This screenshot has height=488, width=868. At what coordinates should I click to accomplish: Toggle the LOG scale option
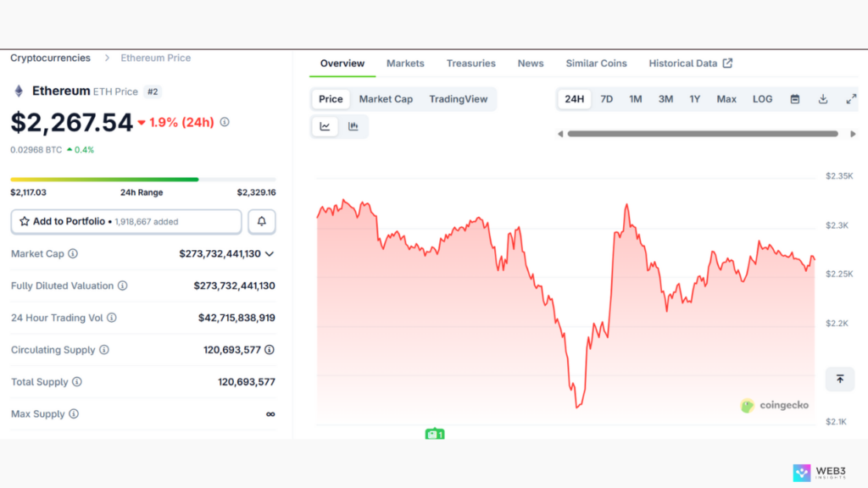coord(762,99)
